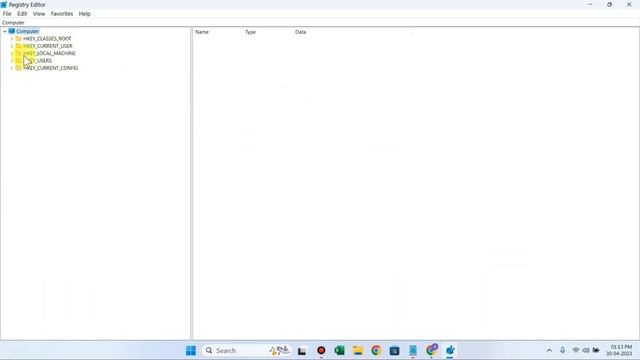The width and height of the screenshot is (640, 360).
Task: Click the taskbar Search box
Action: [247, 350]
